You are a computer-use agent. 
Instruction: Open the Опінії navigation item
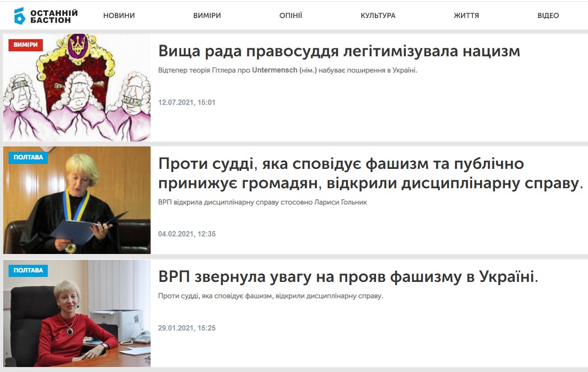click(291, 16)
